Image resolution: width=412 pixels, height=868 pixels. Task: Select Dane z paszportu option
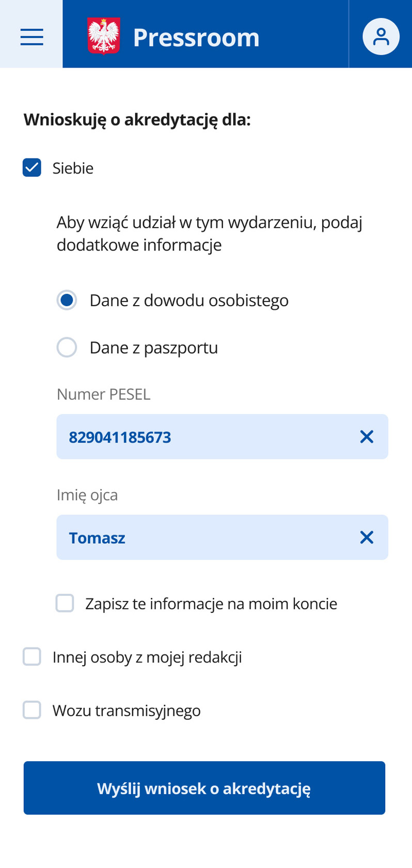67,348
